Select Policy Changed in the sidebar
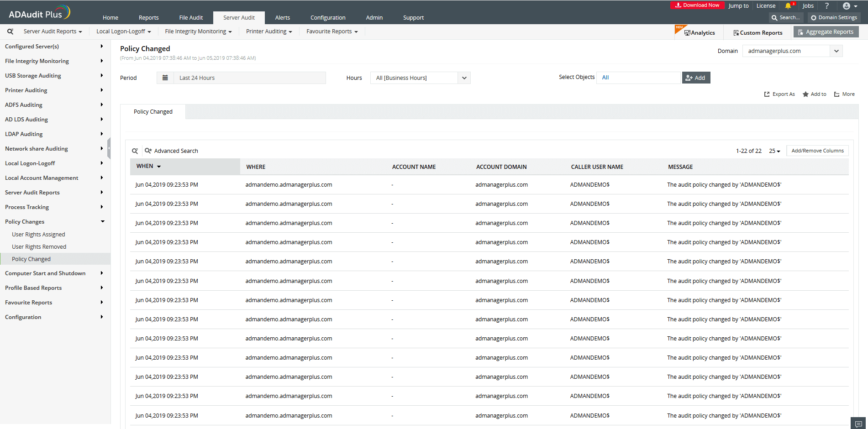 pyautogui.click(x=55, y=259)
